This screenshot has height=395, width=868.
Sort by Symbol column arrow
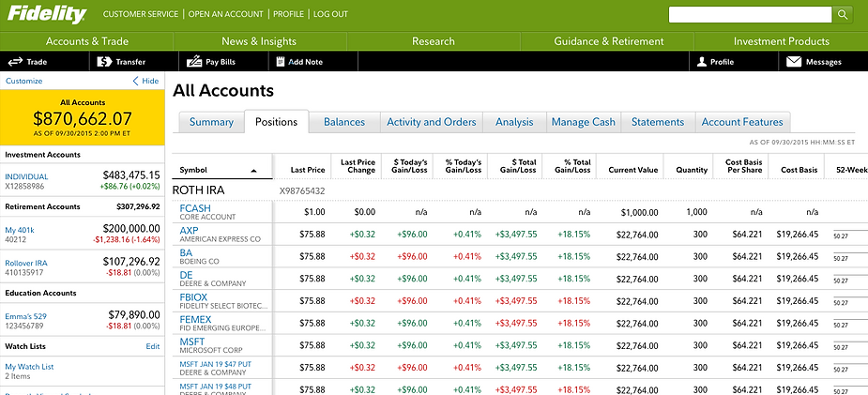(253, 171)
